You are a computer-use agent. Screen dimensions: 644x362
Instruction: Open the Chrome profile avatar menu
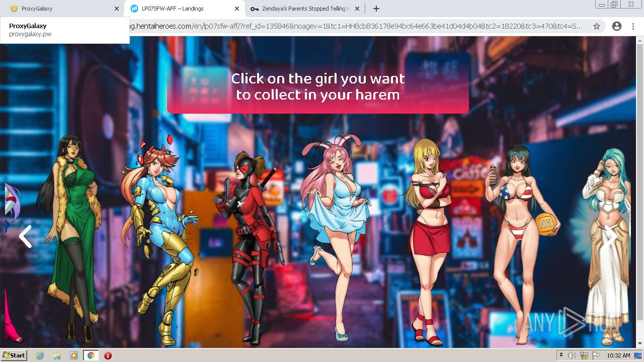[x=617, y=26]
